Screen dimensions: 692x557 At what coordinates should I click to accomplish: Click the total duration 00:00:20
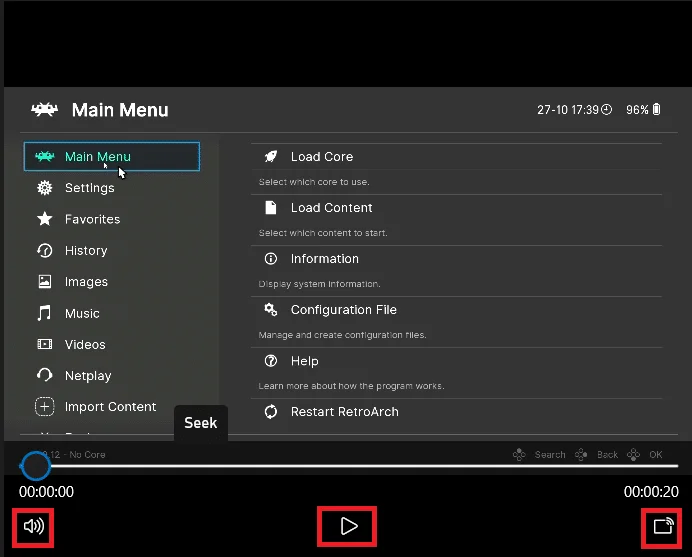pos(651,492)
